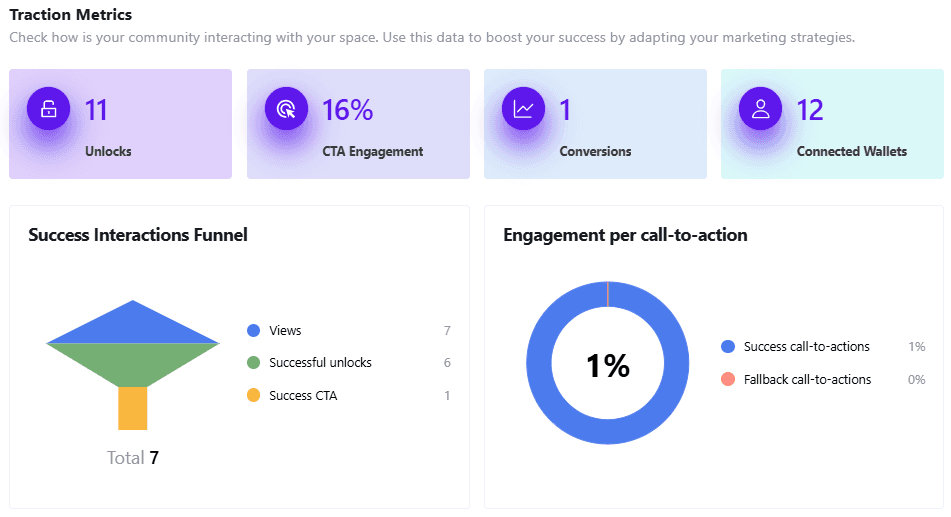Click the red Fallback call-to-actions legend dot
The image size is (951, 517).
(x=728, y=380)
